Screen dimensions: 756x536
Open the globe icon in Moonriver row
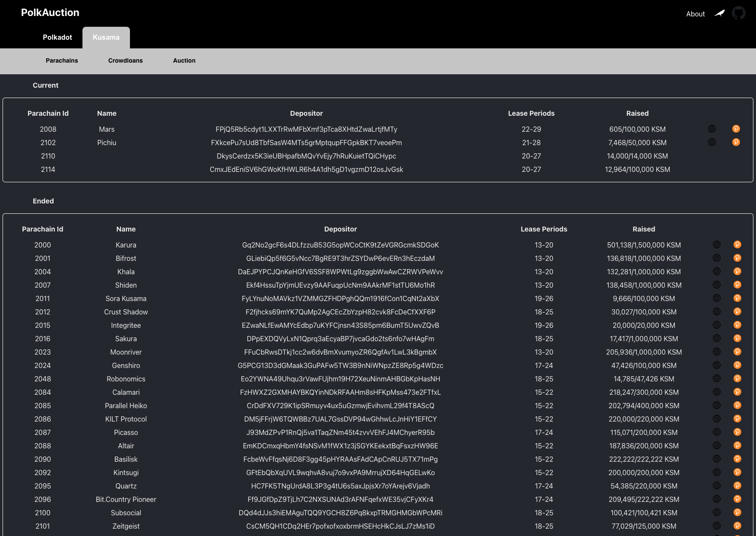(x=717, y=352)
